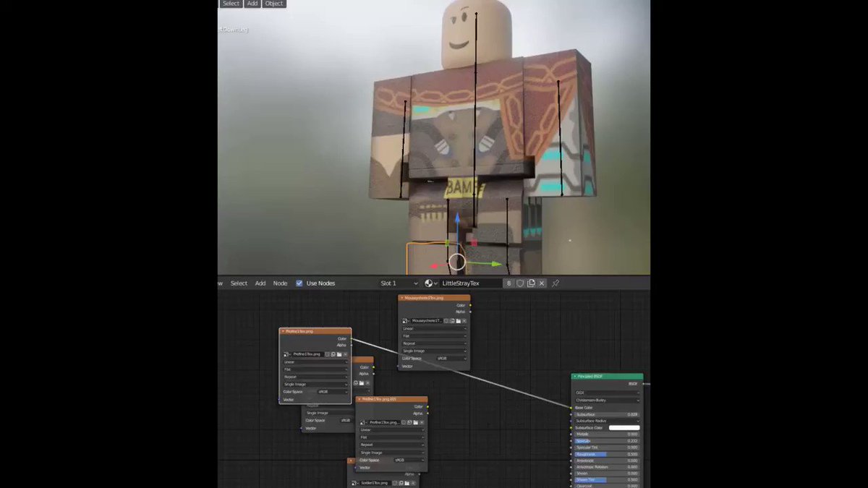Edit image name field in selected Profine1Tex.png node
The image size is (868, 488).
(308, 354)
